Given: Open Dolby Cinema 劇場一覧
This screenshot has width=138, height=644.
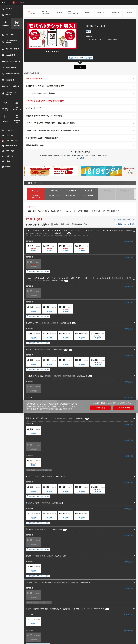Looking at the screenshot, I should [11, 61].
